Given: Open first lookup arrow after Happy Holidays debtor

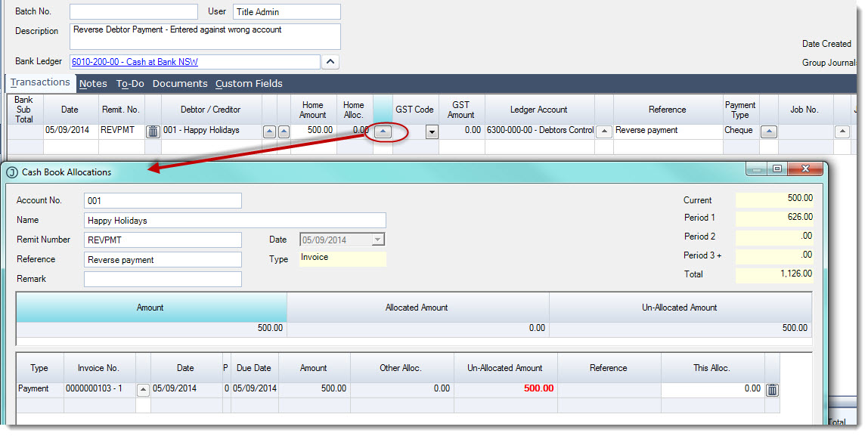Looking at the screenshot, I should [x=270, y=131].
